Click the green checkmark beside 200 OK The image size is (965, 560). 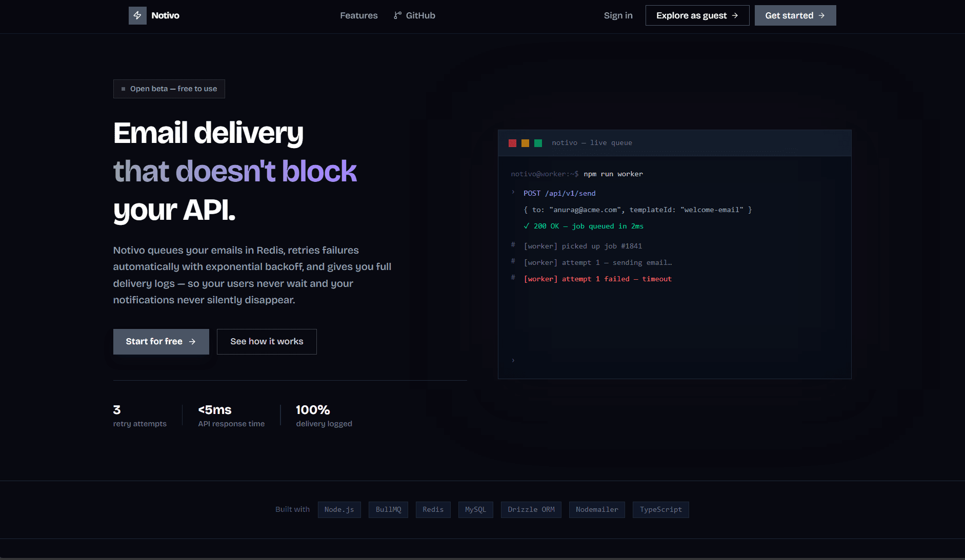tap(527, 226)
